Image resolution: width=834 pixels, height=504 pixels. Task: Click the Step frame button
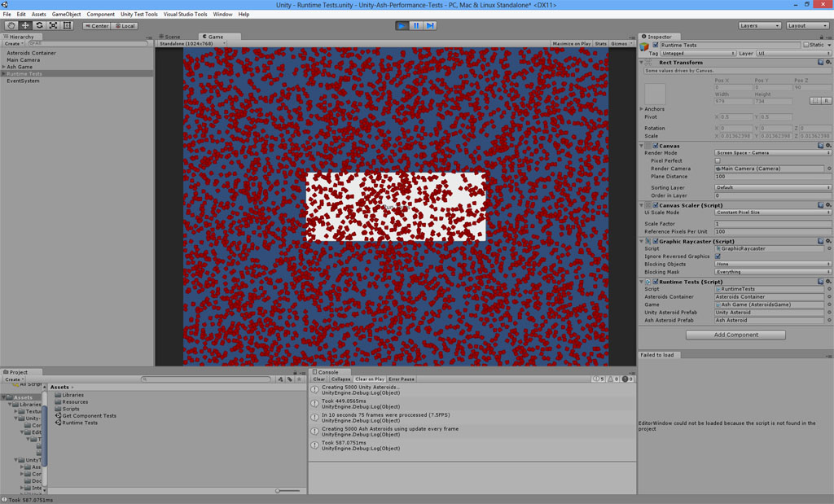(430, 25)
